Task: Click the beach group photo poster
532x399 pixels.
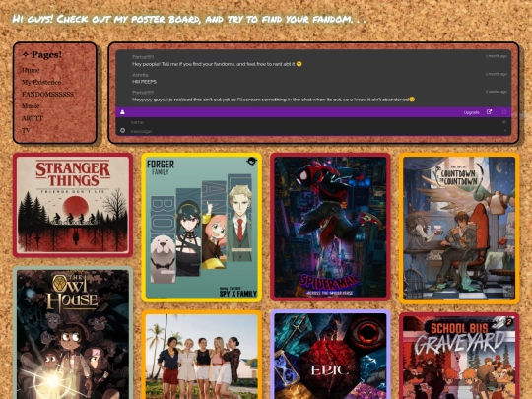Action: [202, 355]
